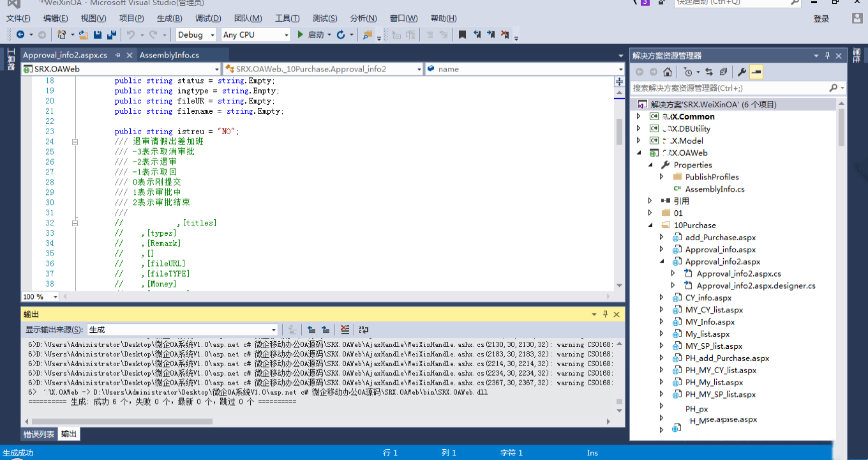Click the Save All double-floppy icon
The image size is (868, 460).
112,34
